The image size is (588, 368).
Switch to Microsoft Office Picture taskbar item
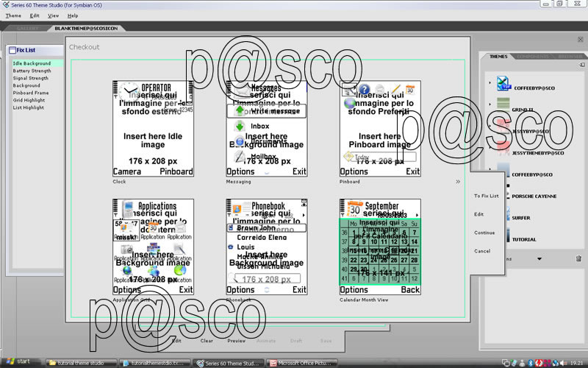[x=302, y=363]
